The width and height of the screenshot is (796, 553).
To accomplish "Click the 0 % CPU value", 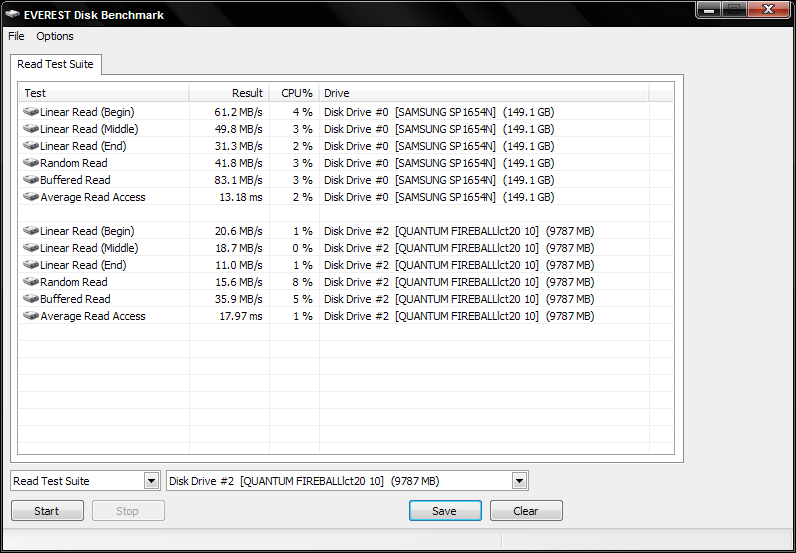I will pyautogui.click(x=303, y=248).
